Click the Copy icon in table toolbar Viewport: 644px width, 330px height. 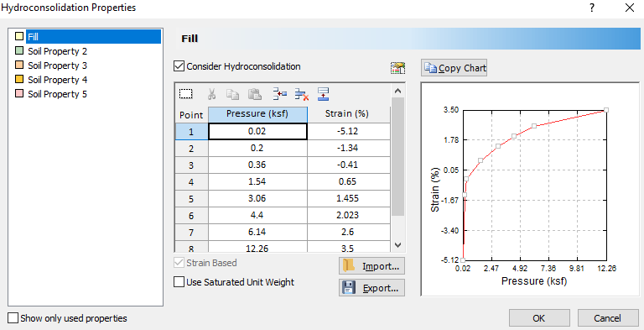click(233, 94)
